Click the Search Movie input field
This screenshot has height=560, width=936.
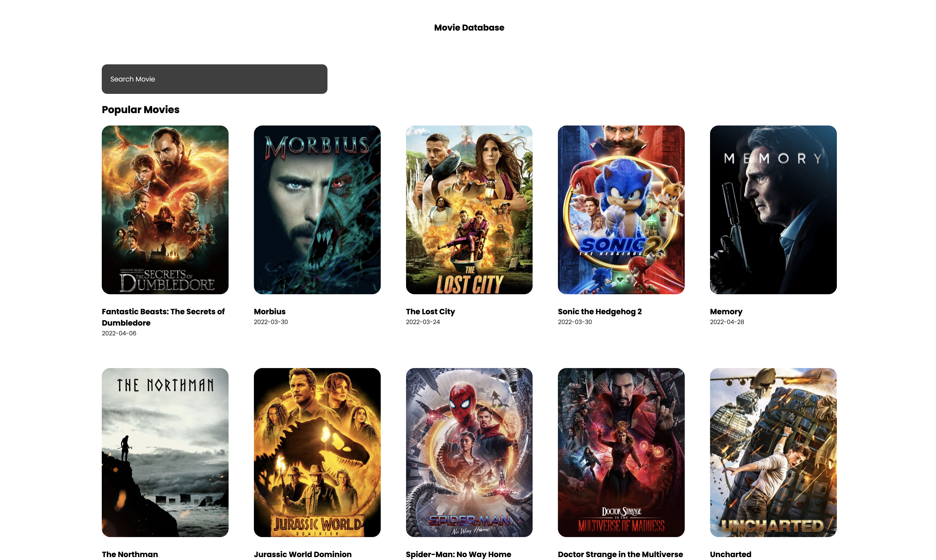pyautogui.click(x=214, y=79)
